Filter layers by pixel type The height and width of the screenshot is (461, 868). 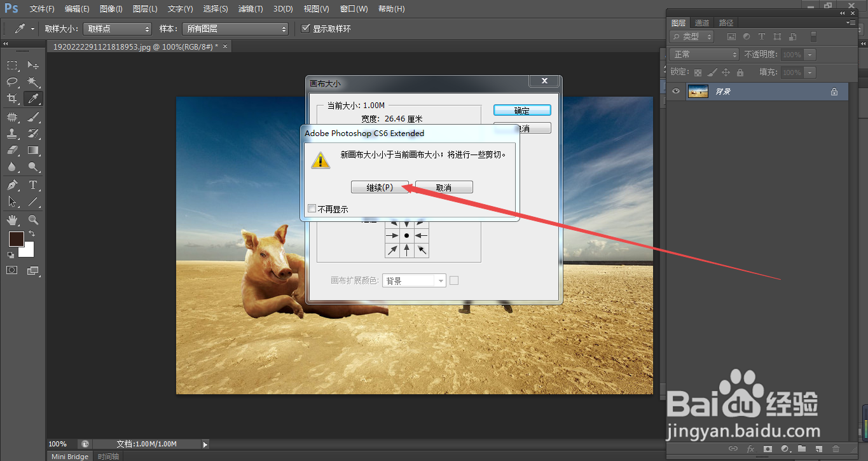coord(731,37)
